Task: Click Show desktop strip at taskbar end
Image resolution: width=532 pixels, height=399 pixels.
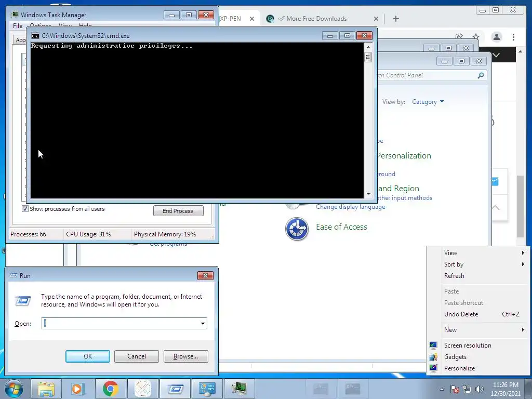Action: click(x=528, y=389)
